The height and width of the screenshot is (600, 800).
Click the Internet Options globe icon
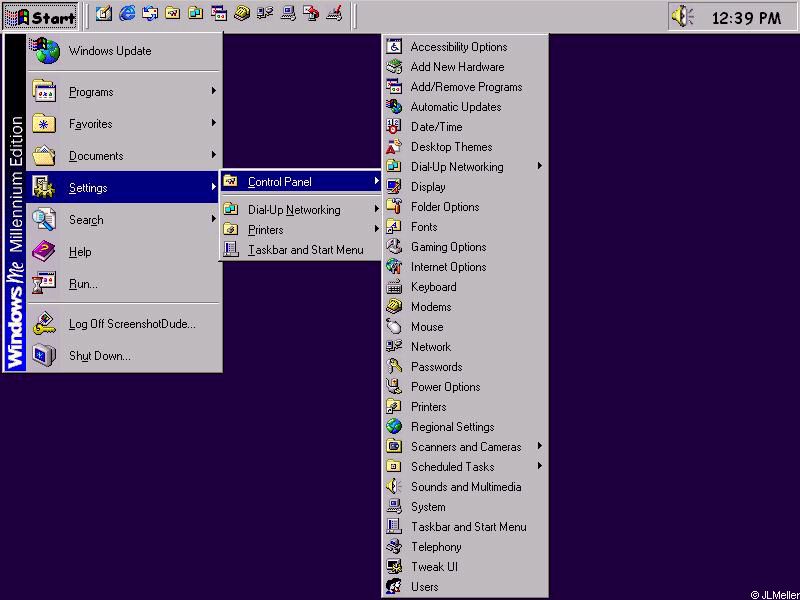(x=394, y=266)
